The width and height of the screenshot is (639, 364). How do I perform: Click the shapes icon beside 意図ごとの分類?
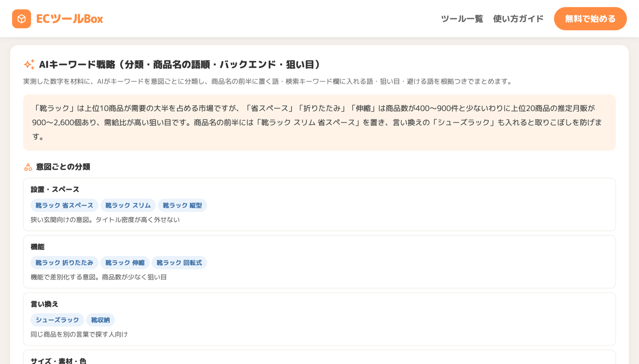pyautogui.click(x=28, y=167)
